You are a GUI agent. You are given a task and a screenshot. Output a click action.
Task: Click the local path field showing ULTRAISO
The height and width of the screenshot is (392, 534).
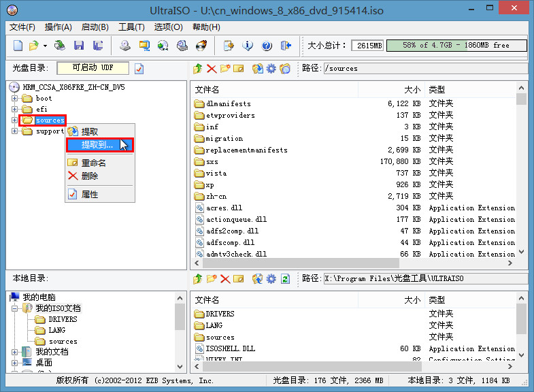tap(425, 278)
